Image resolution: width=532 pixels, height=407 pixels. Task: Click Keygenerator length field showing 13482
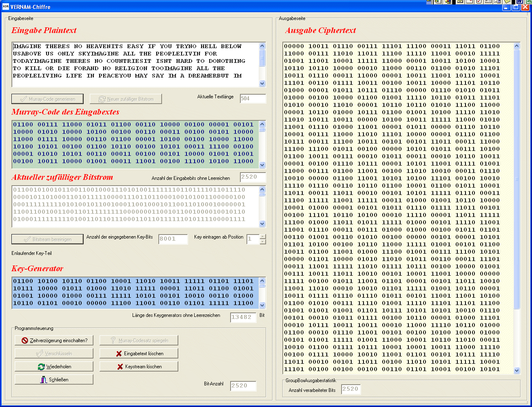coord(243,317)
